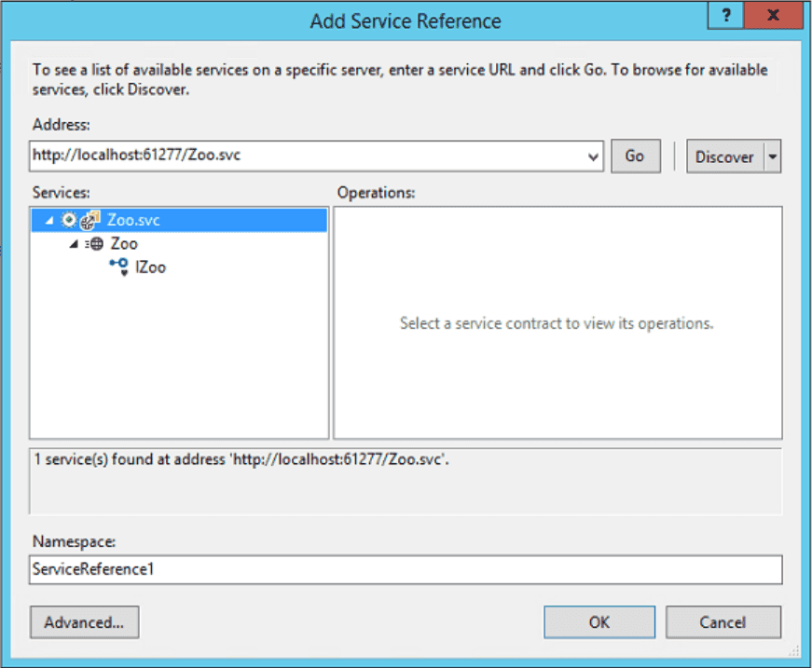812x668 pixels.
Task: Open the Discover button dropdown arrow
Action: (x=772, y=157)
